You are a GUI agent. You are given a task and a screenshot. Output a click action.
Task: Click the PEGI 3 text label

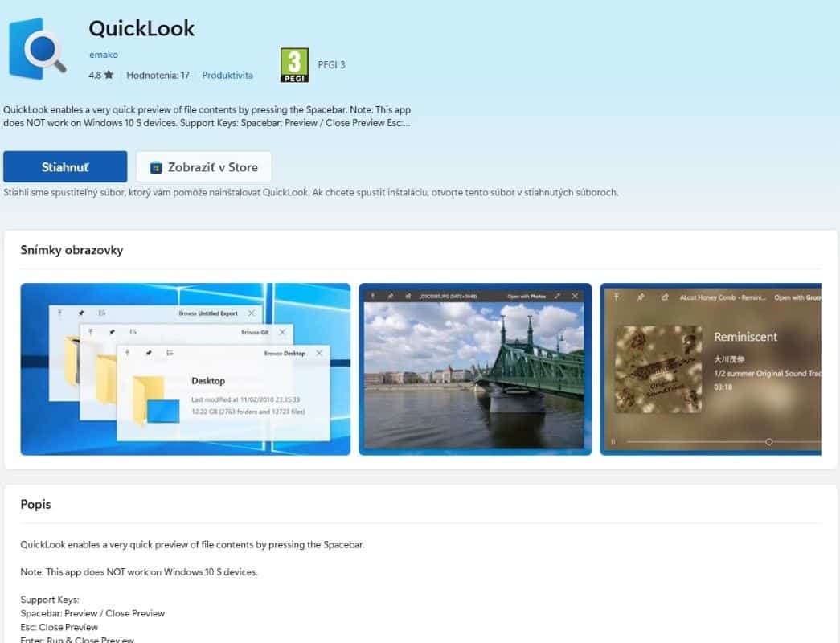pyautogui.click(x=332, y=65)
